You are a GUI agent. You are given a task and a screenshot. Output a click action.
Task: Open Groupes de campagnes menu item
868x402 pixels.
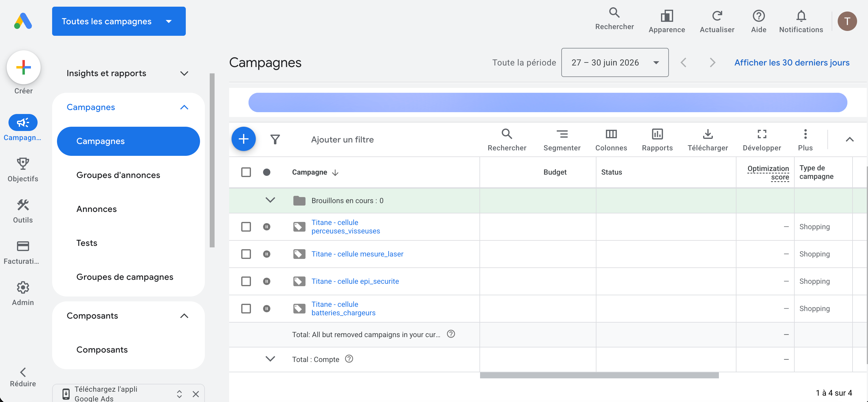click(125, 277)
